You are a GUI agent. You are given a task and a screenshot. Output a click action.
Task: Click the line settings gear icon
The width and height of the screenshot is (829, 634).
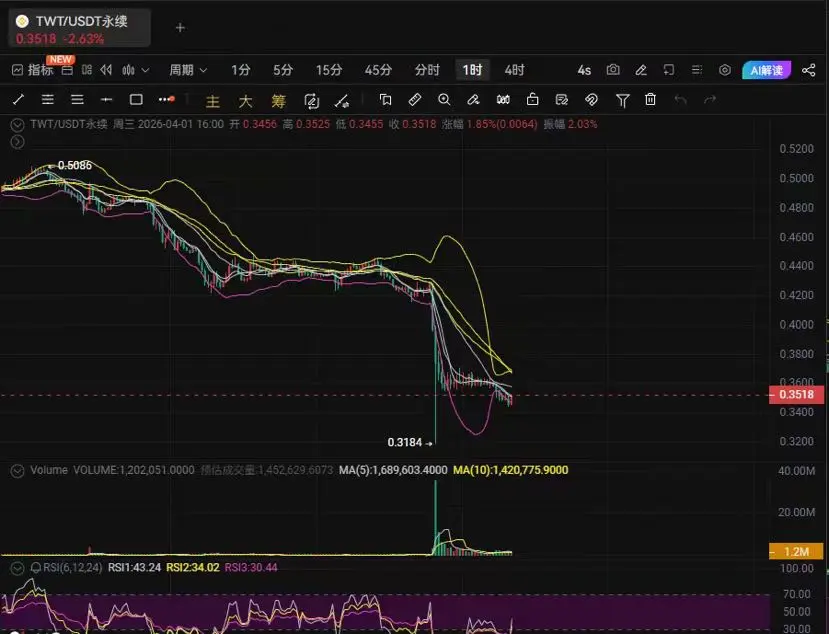tap(342, 100)
